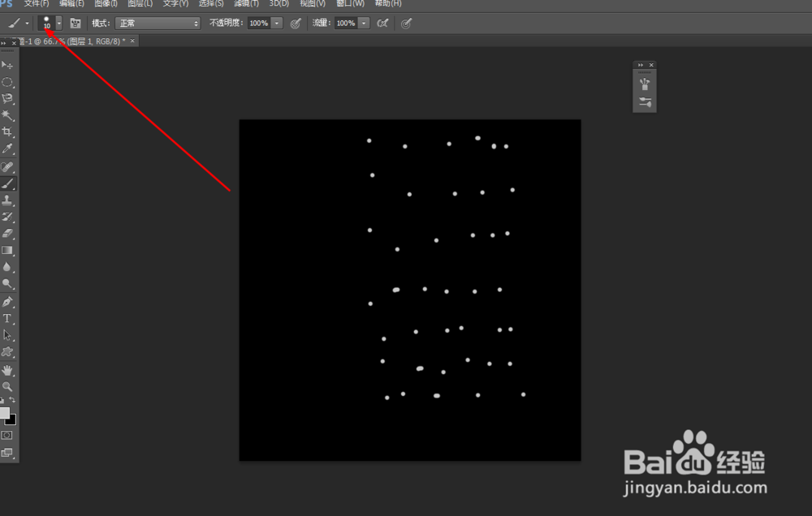812x516 pixels.
Task: Click the opacity 100% value field
Action: click(259, 24)
